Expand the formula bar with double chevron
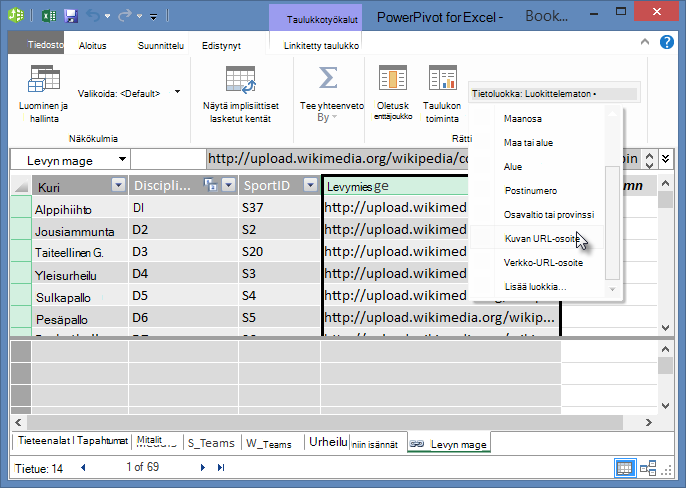The height and width of the screenshot is (488, 686). click(x=666, y=158)
